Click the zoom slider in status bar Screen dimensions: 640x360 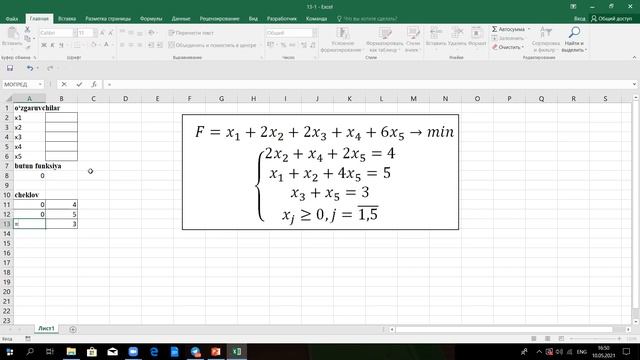(595, 339)
